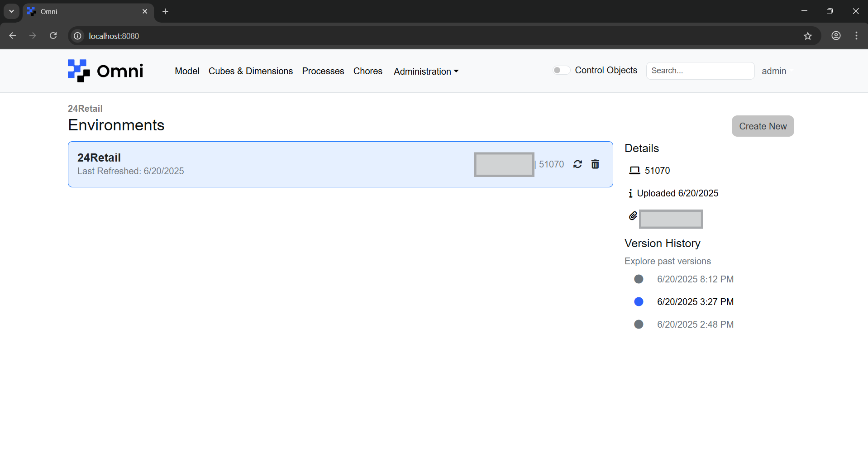
Task: Go forward with browser forward arrow
Action: 33,36
